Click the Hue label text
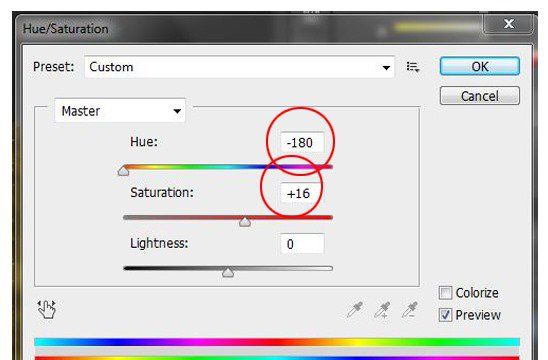Image resolution: width=548 pixels, height=360 pixels. click(144, 142)
